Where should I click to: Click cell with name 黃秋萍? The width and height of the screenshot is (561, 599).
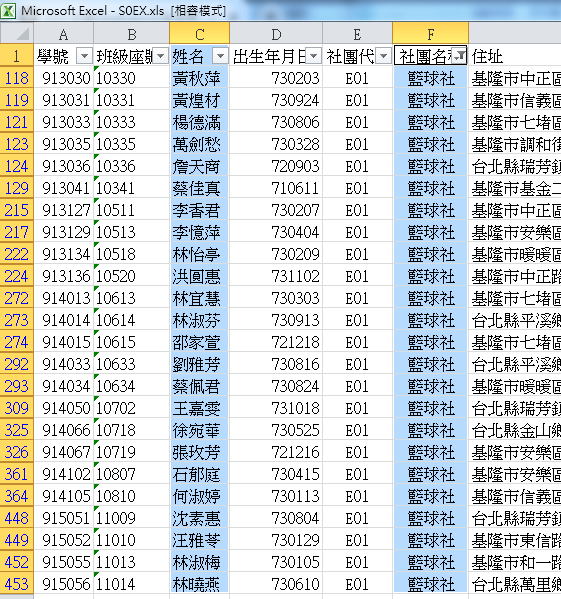pyautogui.click(x=200, y=78)
